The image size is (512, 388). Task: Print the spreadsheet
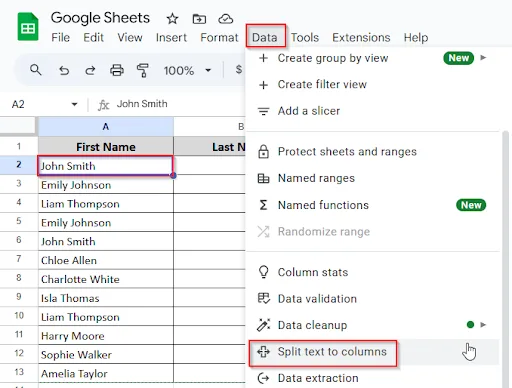click(117, 70)
